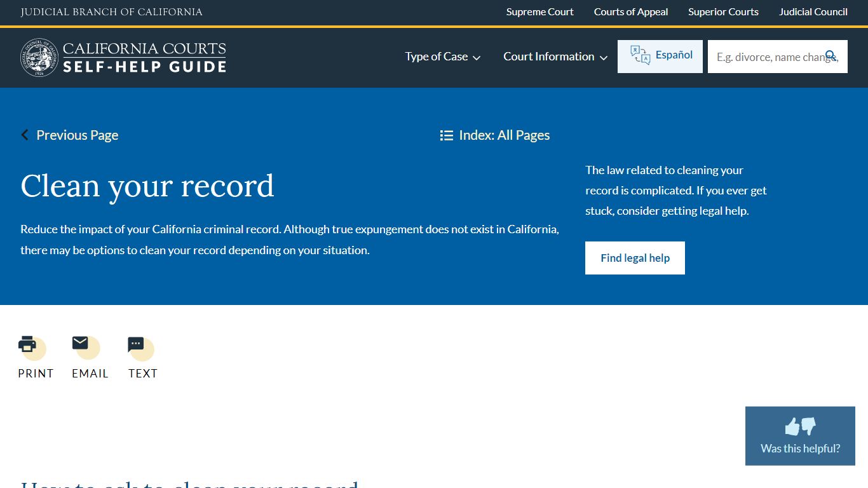Click California Courts Self-Help Guide title
868x488 pixels.
[144, 57]
